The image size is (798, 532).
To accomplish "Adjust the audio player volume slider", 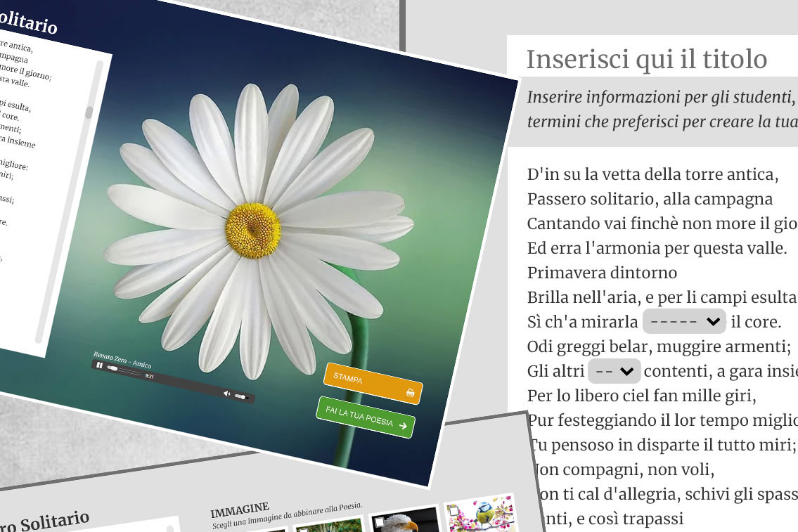I will coord(241,396).
